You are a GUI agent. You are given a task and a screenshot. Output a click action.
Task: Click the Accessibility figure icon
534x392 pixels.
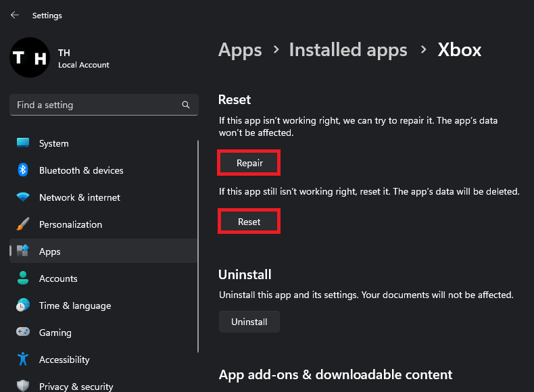[x=23, y=360]
